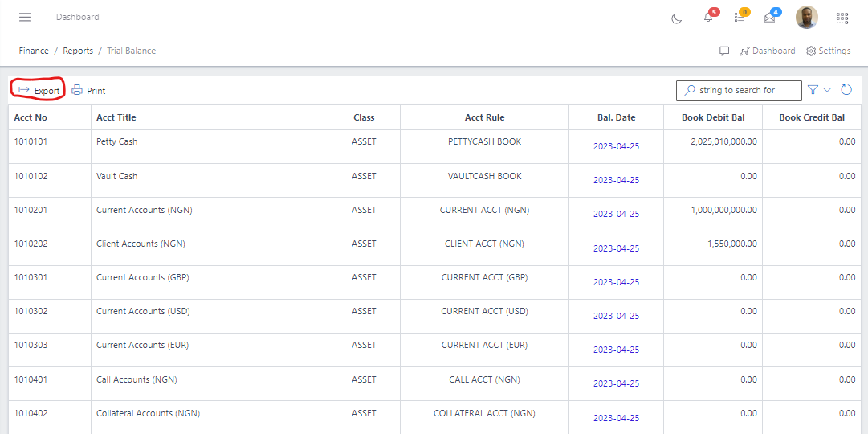Open Petty Cash balance date link
This screenshot has height=434, width=868.
click(x=616, y=147)
